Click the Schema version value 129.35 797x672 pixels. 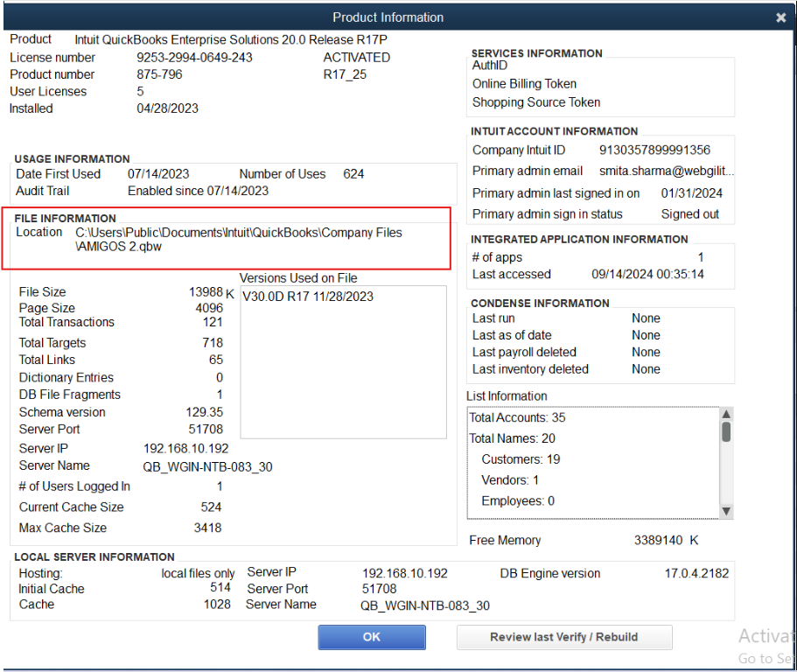click(205, 412)
